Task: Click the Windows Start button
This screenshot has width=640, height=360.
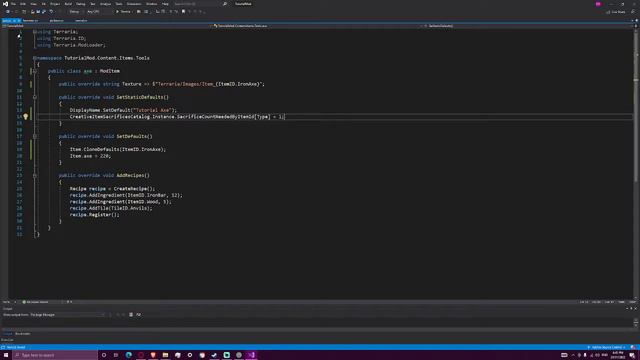Action: [6, 355]
